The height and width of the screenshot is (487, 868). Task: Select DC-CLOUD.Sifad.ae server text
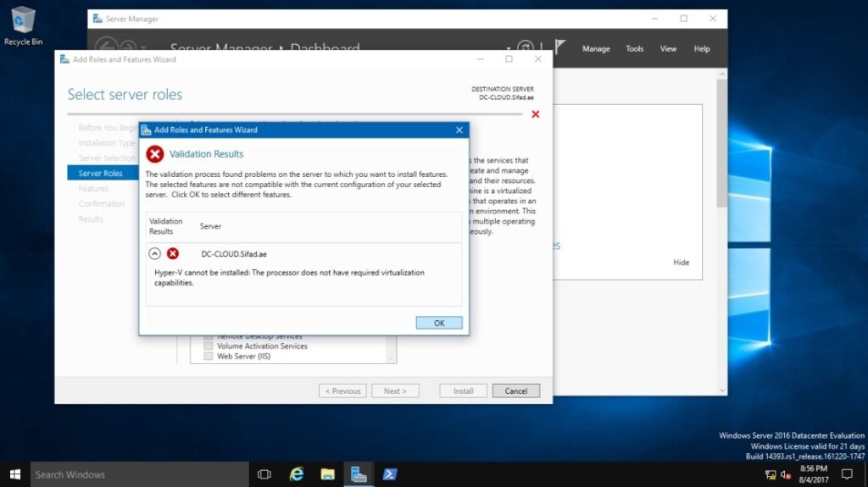(234, 254)
